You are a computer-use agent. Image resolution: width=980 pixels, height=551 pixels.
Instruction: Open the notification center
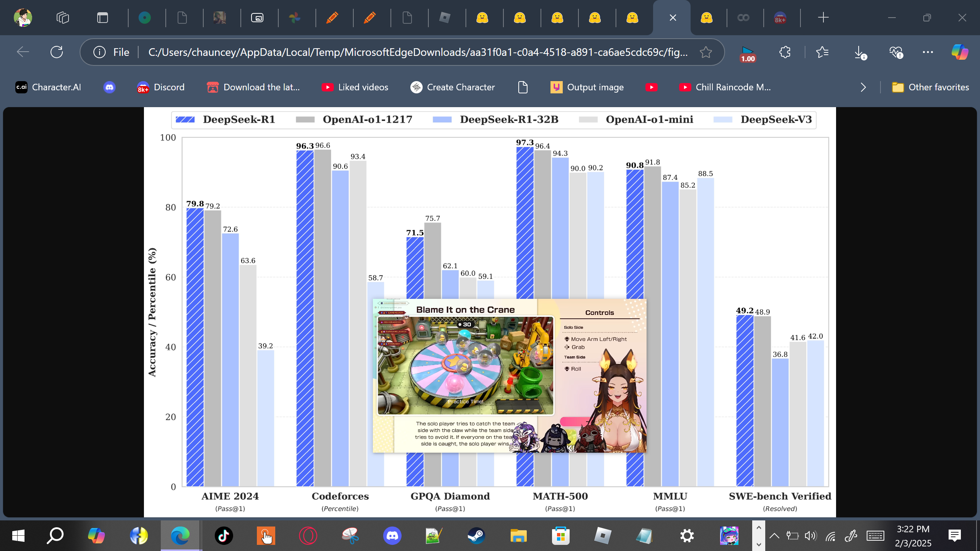point(955,536)
